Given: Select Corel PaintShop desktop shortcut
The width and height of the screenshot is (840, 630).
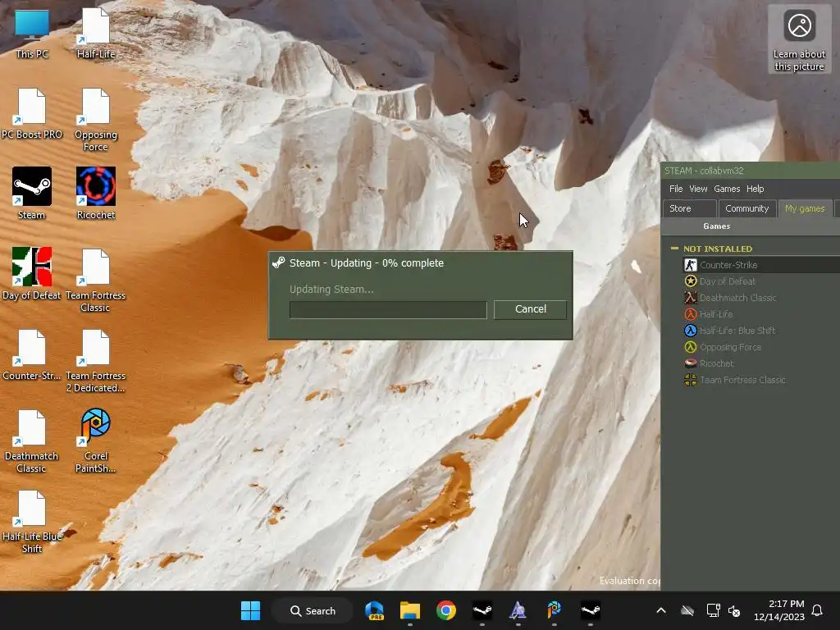Looking at the screenshot, I should click(95, 441).
